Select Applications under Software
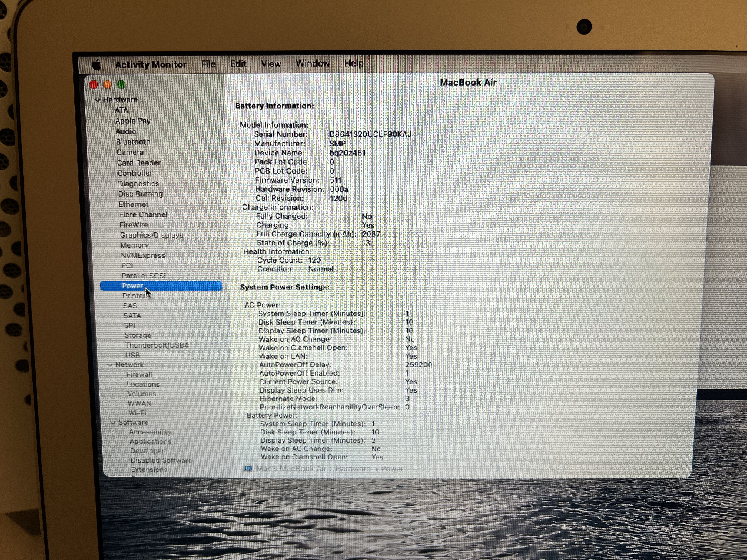The width and height of the screenshot is (747, 560). 150,442
